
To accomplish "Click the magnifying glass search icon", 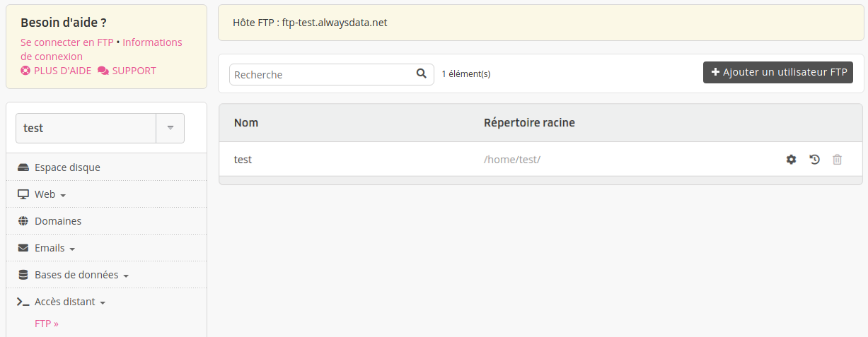I will [422, 73].
